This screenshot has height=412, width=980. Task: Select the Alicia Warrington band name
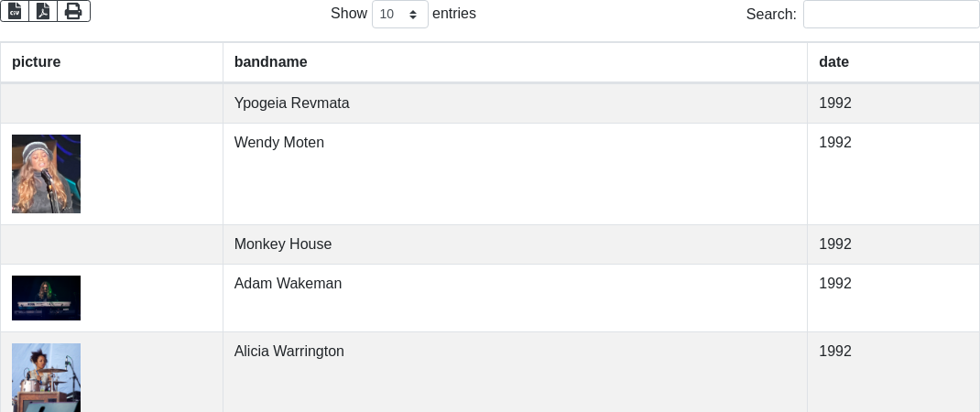[x=289, y=352]
